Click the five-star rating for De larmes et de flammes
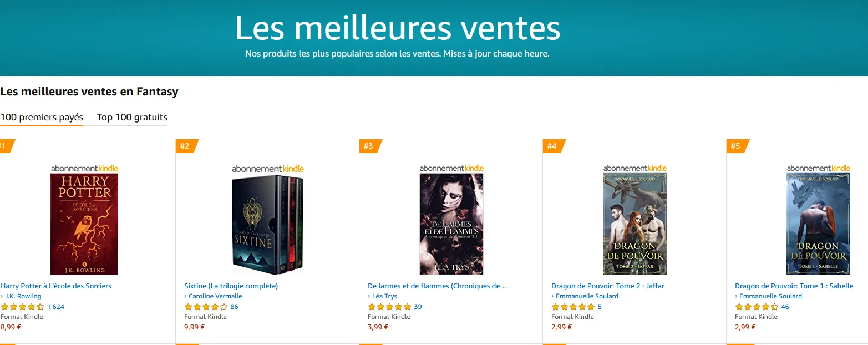This screenshot has height=345, width=868. pyautogui.click(x=389, y=307)
